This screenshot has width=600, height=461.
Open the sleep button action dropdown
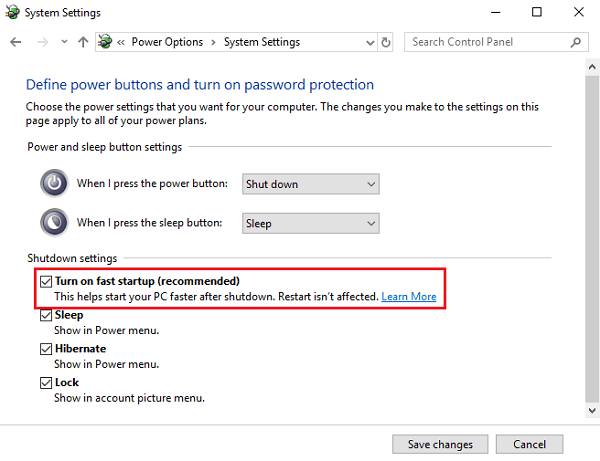310,224
